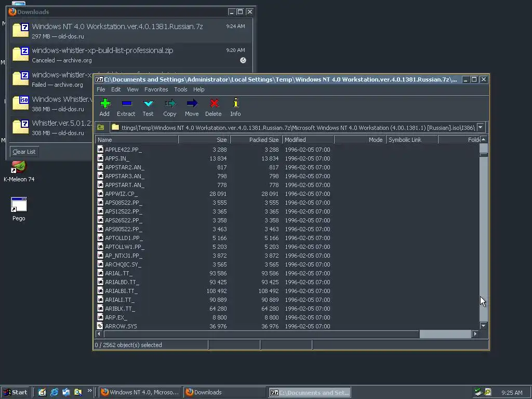Click the red Delete icon
532x399 pixels.
pos(214,103)
